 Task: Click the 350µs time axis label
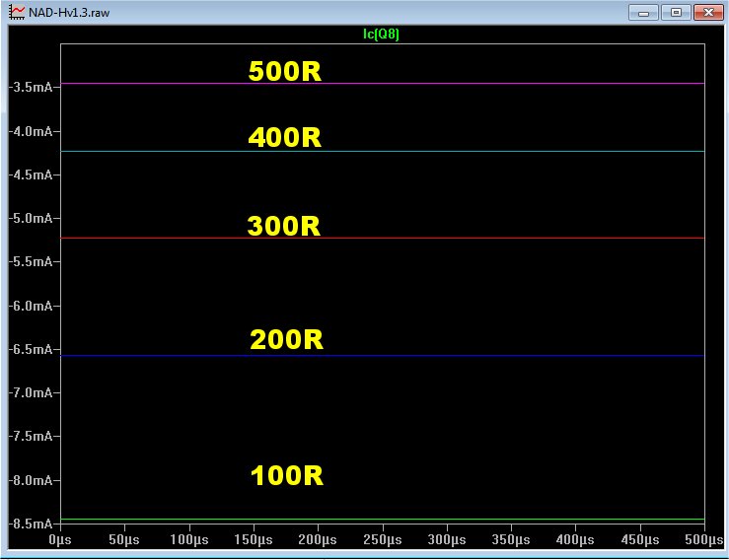(511, 540)
